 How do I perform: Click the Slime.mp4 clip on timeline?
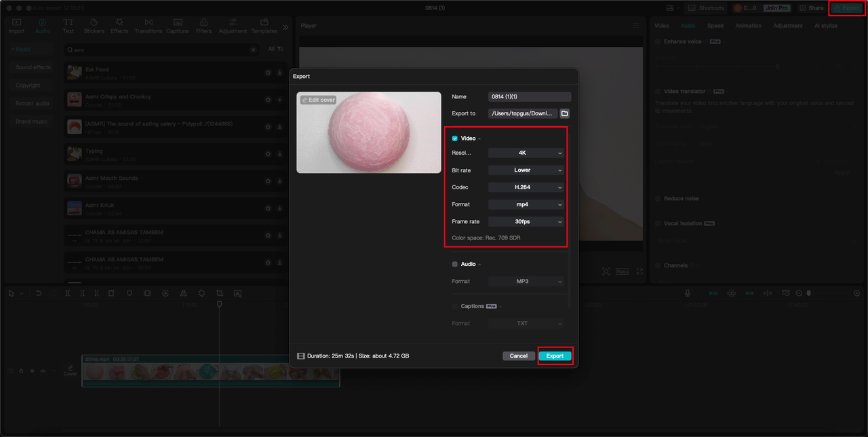click(x=211, y=370)
